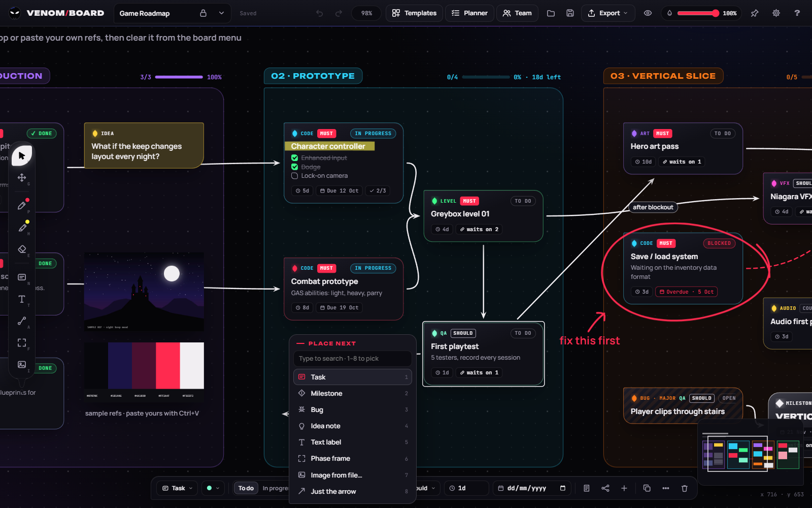Click the undo arrow in top bar
The height and width of the screenshot is (508, 812).
pyautogui.click(x=319, y=13)
